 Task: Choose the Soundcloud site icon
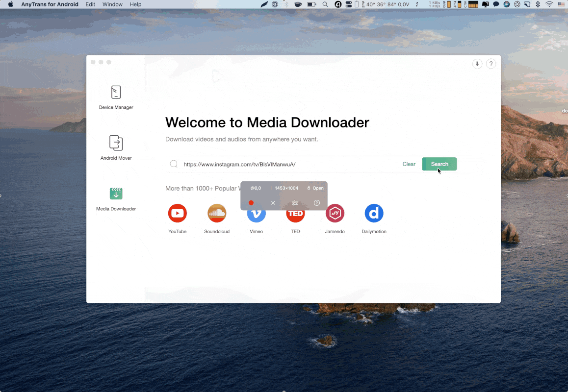pyautogui.click(x=217, y=214)
